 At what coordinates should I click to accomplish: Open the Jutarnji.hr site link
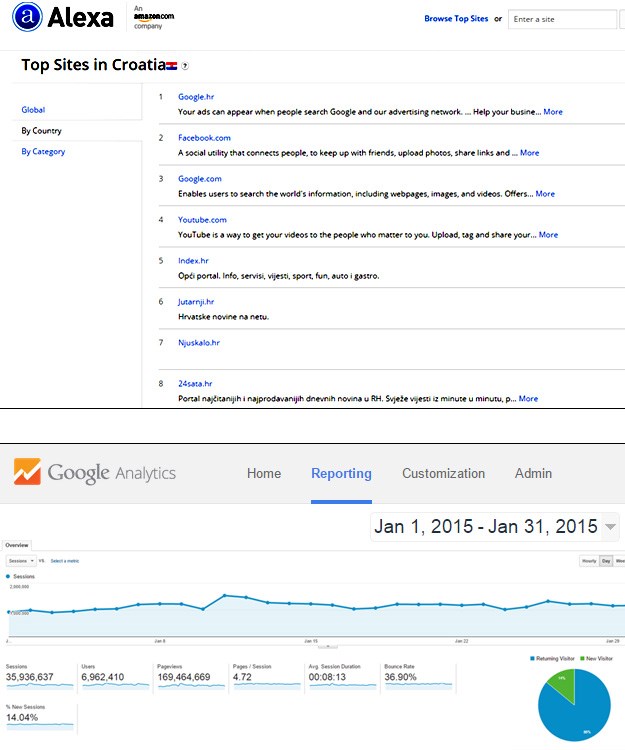196,302
